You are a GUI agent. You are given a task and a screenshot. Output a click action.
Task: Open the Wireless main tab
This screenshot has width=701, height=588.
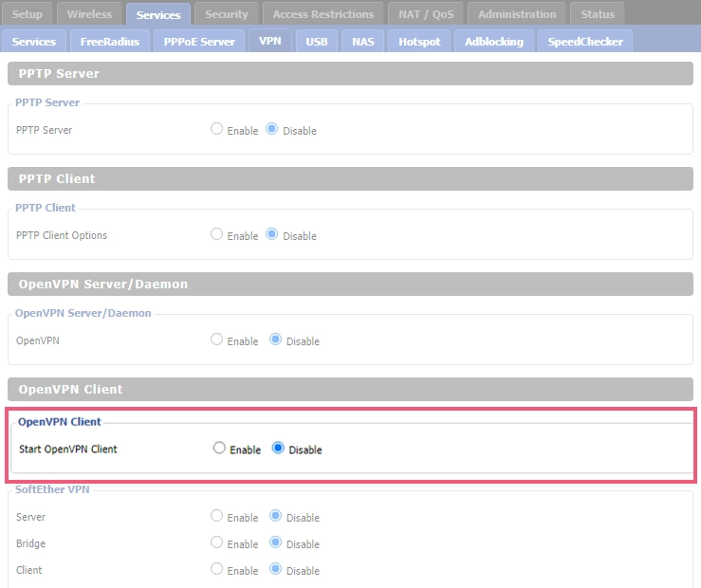pyautogui.click(x=89, y=14)
